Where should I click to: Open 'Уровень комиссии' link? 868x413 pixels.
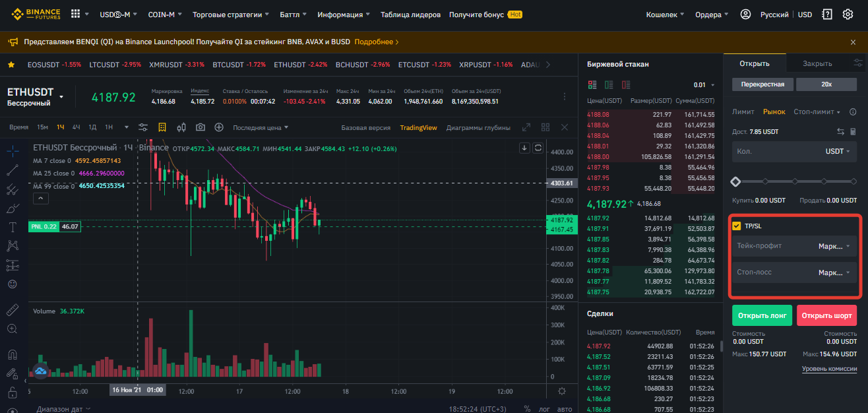829,369
